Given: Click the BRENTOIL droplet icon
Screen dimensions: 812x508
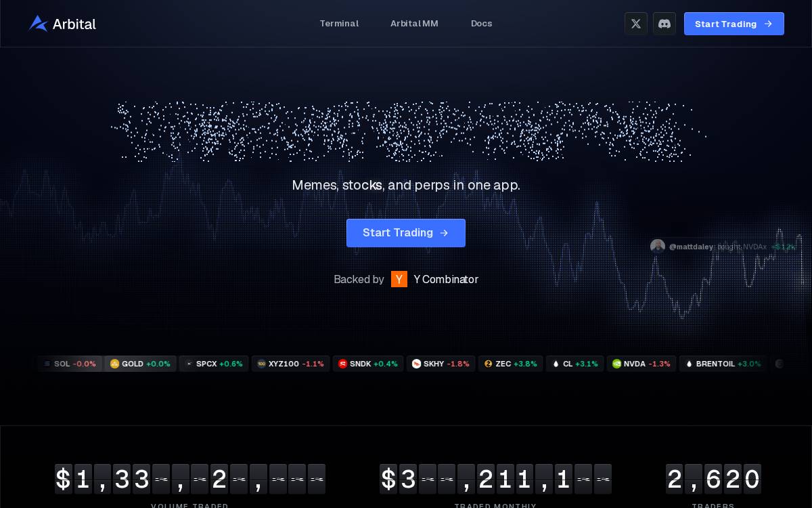Looking at the screenshot, I should coord(690,364).
